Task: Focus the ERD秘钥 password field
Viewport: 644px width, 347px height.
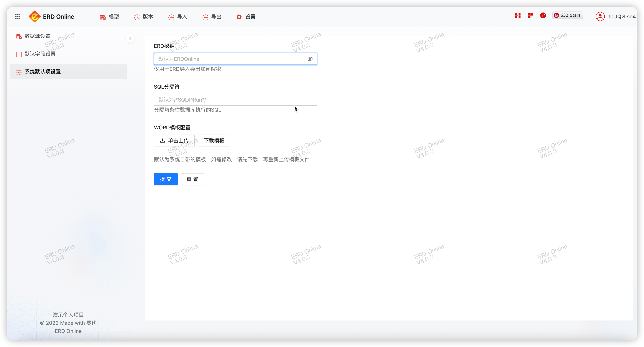Action: (x=235, y=59)
